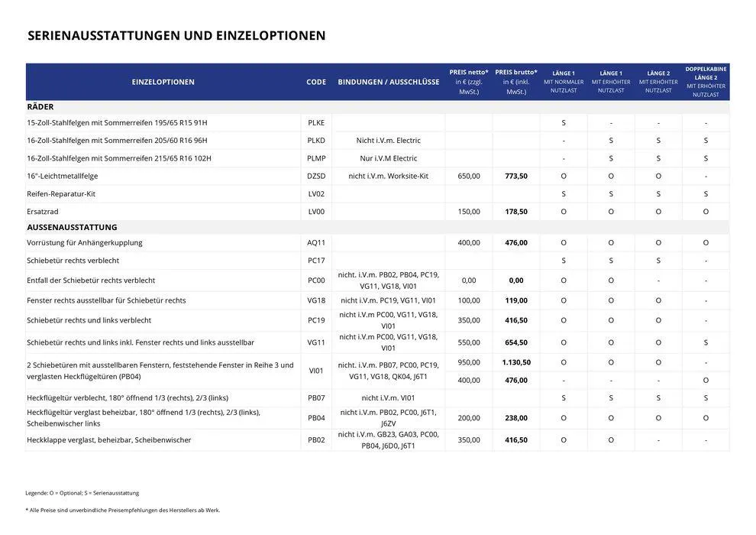Click the Nur i.V.M Electric cell
Viewport: 756px width, 535px height.
[x=389, y=157]
